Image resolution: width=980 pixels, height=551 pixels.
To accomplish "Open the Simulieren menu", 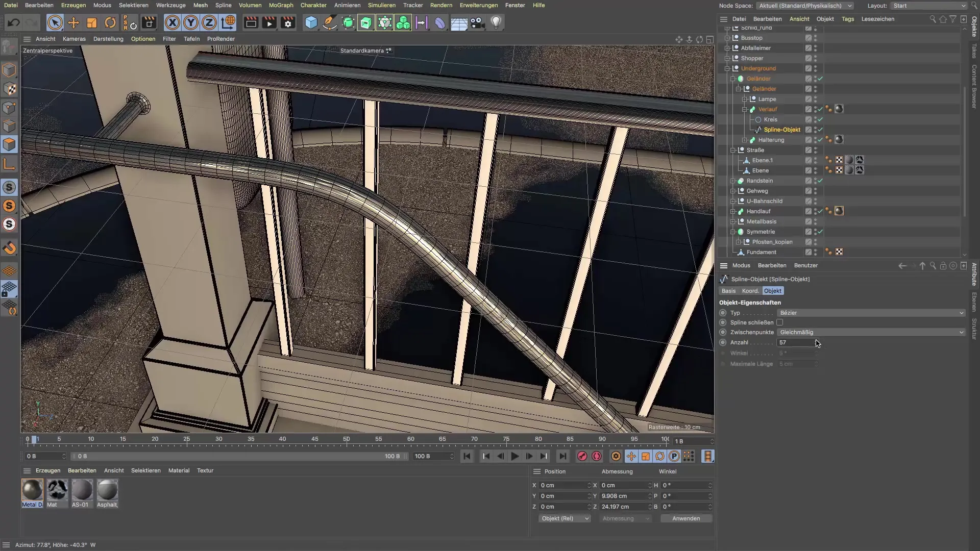I will tap(382, 5).
